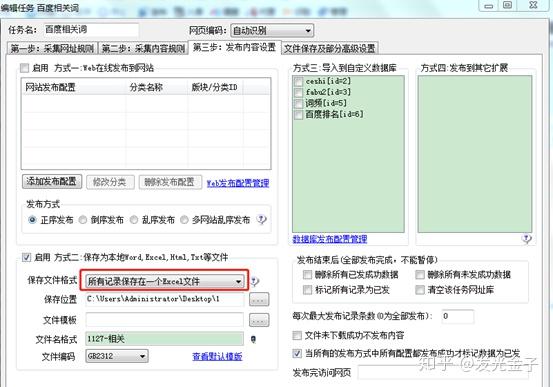The image size is (553, 387).
Task: Click browse button for file template
Action: pyautogui.click(x=259, y=320)
